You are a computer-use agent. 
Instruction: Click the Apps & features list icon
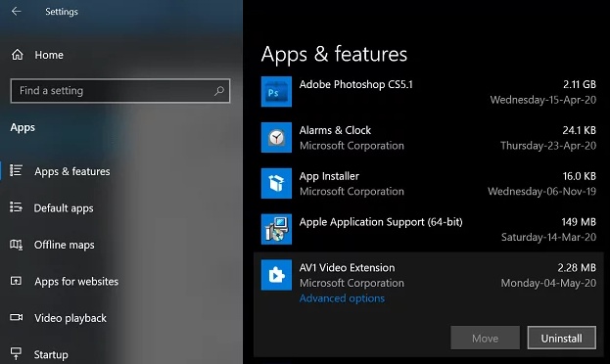(x=16, y=170)
